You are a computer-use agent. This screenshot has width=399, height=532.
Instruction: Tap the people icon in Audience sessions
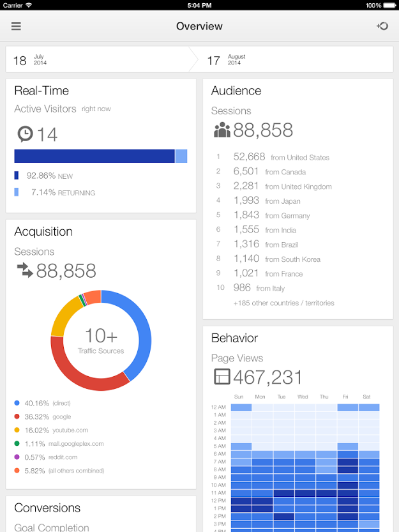point(222,130)
